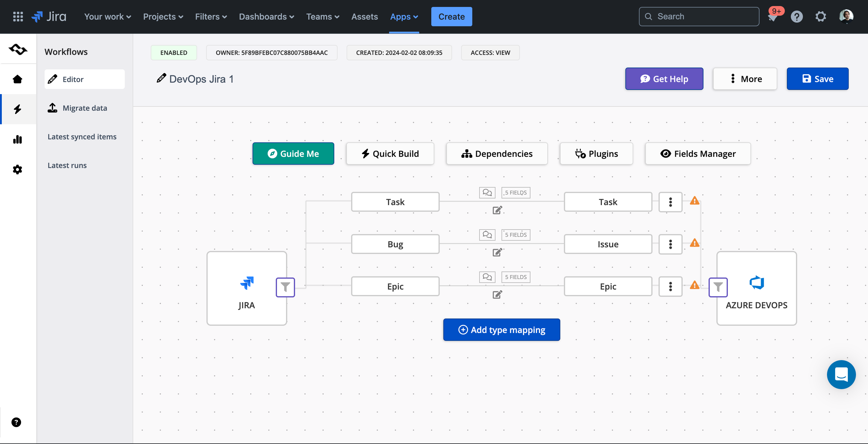The height and width of the screenshot is (444, 868).
Task: Open Fields Manager
Action: point(698,154)
